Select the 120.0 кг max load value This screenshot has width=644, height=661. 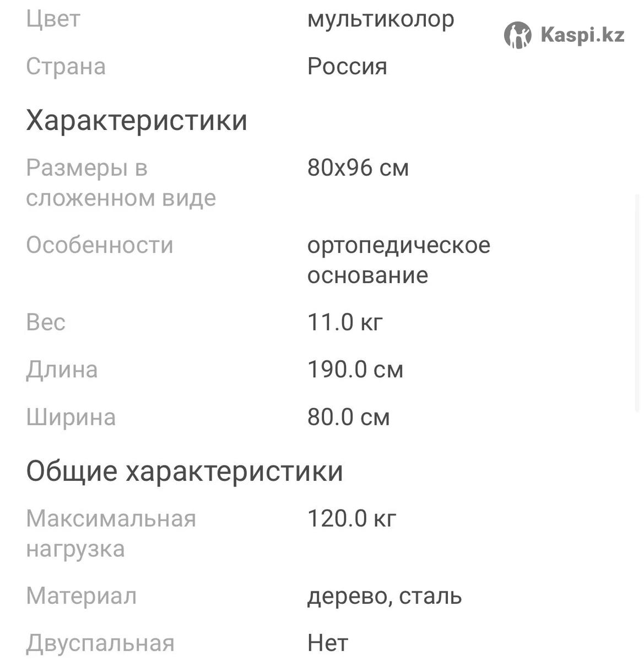351,519
